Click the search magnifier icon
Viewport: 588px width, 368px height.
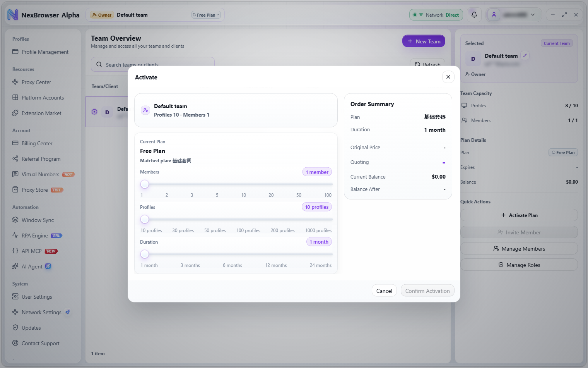click(99, 64)
